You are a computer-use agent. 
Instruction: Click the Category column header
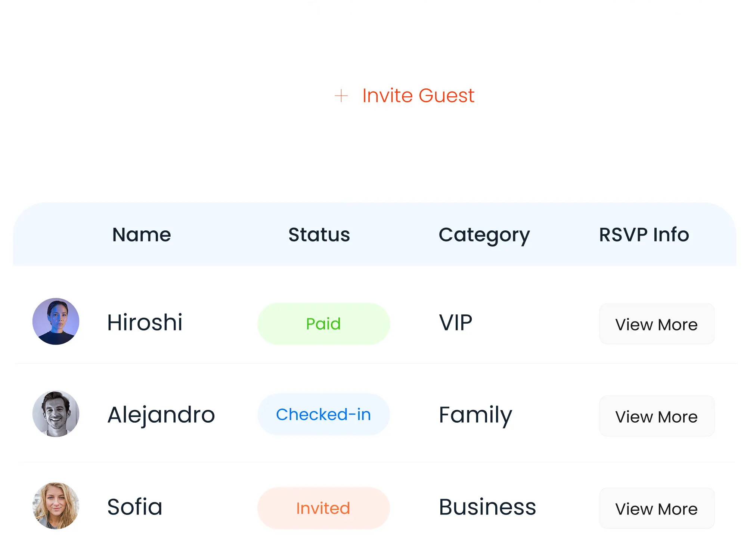point(484,236)
